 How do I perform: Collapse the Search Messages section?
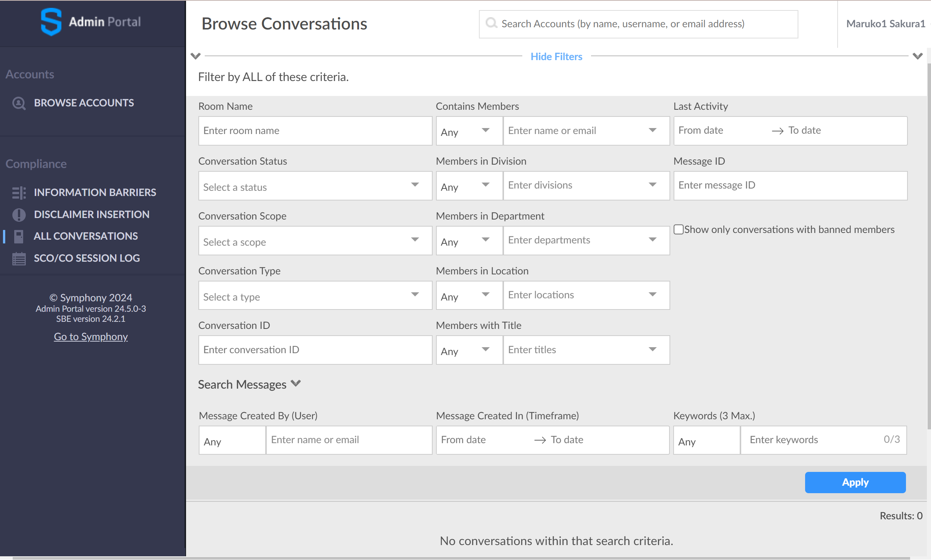coord(296,384)
